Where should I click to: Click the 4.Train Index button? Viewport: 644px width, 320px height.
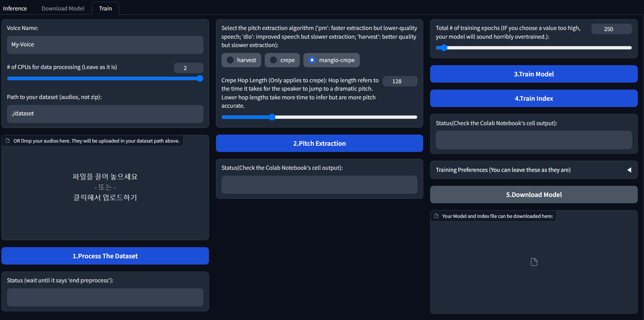click(x=534, y=98)
